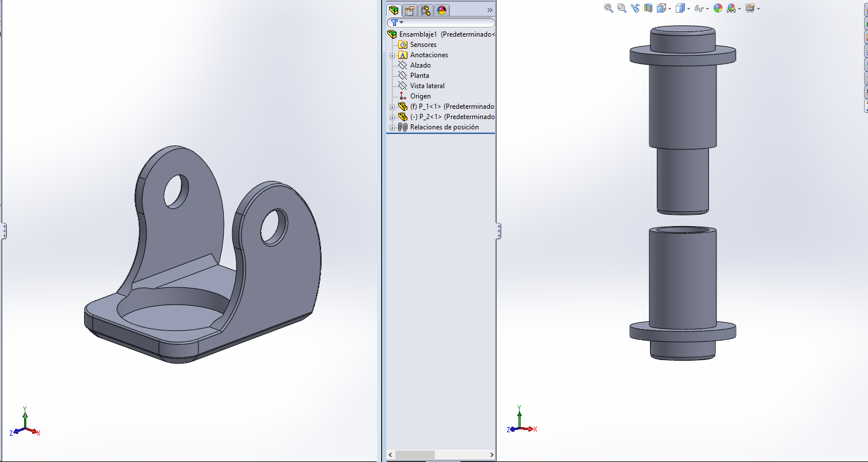Expand the P_1<1> component node
This screenshot has height=462, width=868.
pyautogui.click(x=393, y=107)
